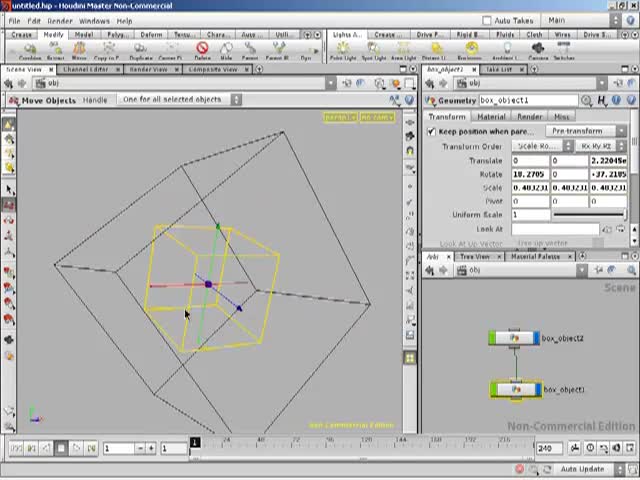Open the Rx Ry Rz rotation order dropdown
Viewport: 640px width, 480px height.
coord(600,146)
